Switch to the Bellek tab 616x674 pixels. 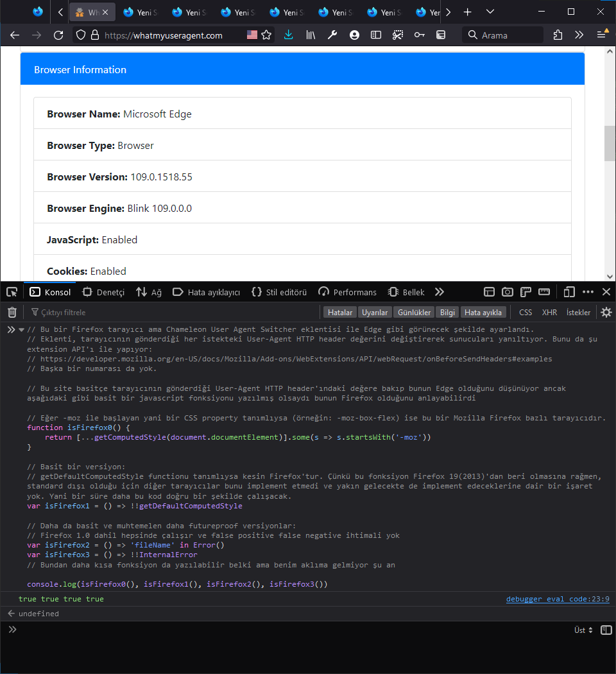pyautogui.click(x=406, y=292)
